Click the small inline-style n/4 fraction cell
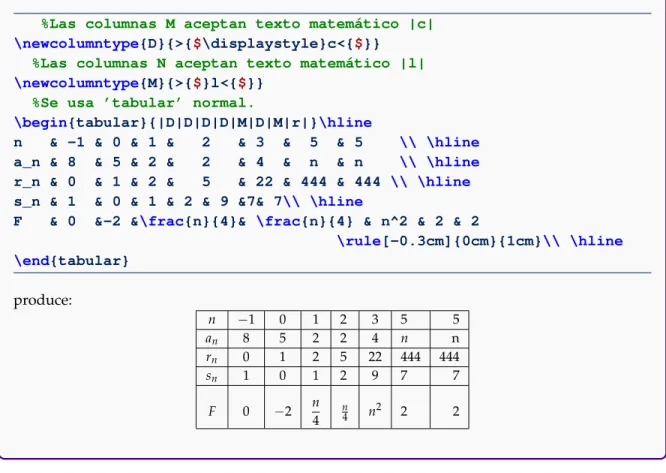 [x=344, y=412]
